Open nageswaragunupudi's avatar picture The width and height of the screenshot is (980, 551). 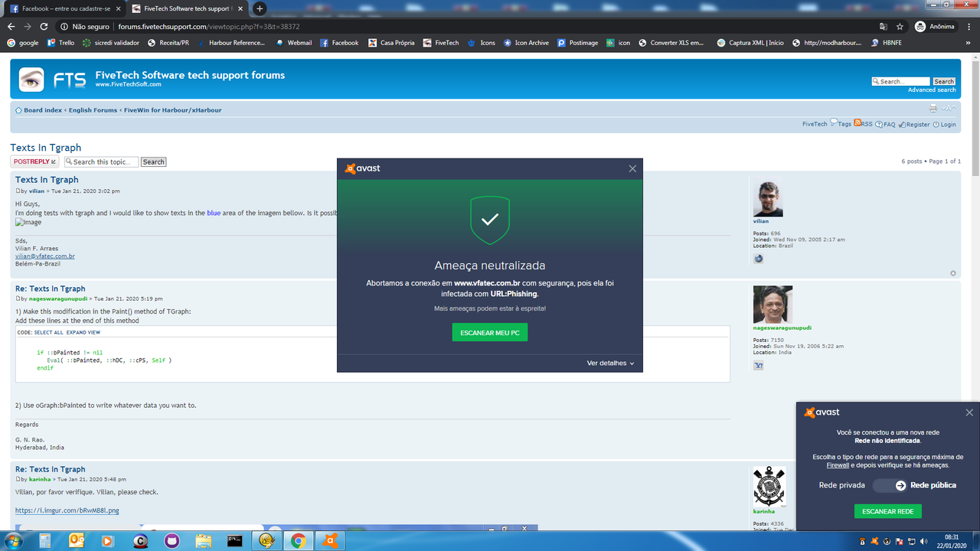coord(773,305)
